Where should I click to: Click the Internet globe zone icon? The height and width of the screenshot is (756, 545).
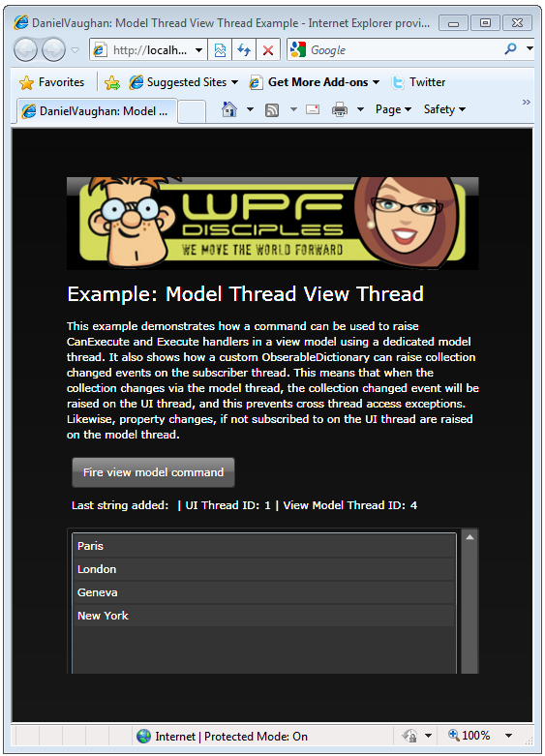[143, 737]
